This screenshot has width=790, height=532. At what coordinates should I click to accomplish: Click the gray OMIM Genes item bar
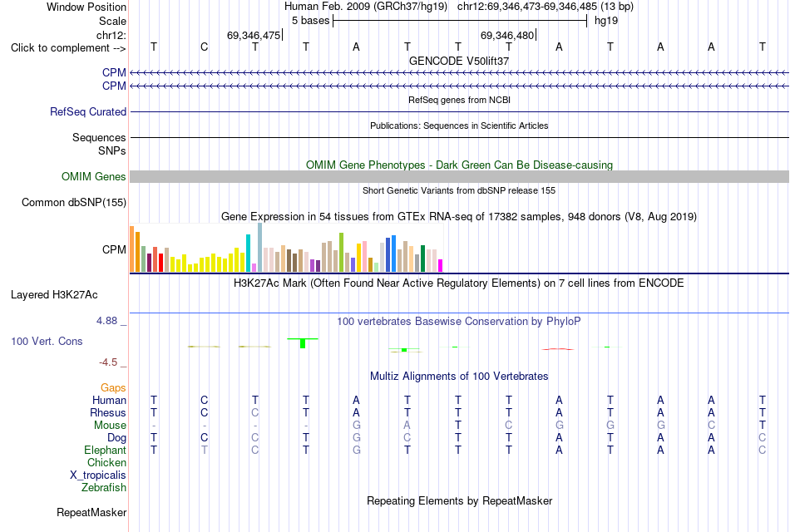459,176
